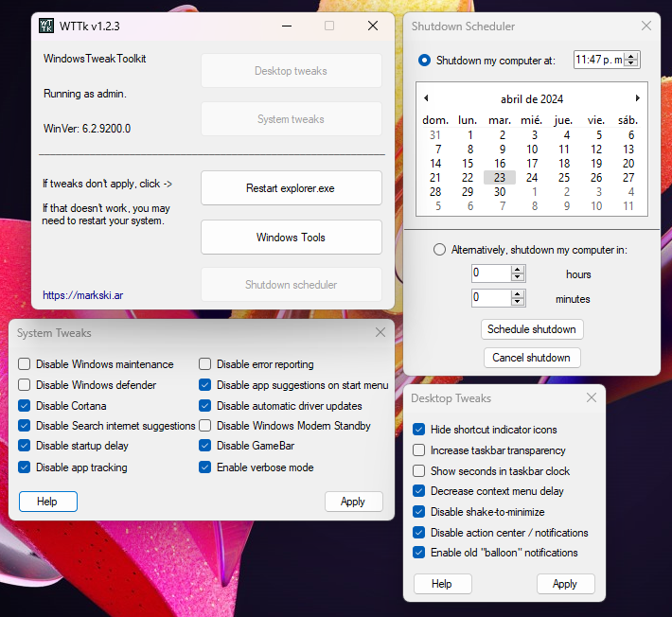Open the markski.ar link

pyautogui.click(x=82, y=295)
